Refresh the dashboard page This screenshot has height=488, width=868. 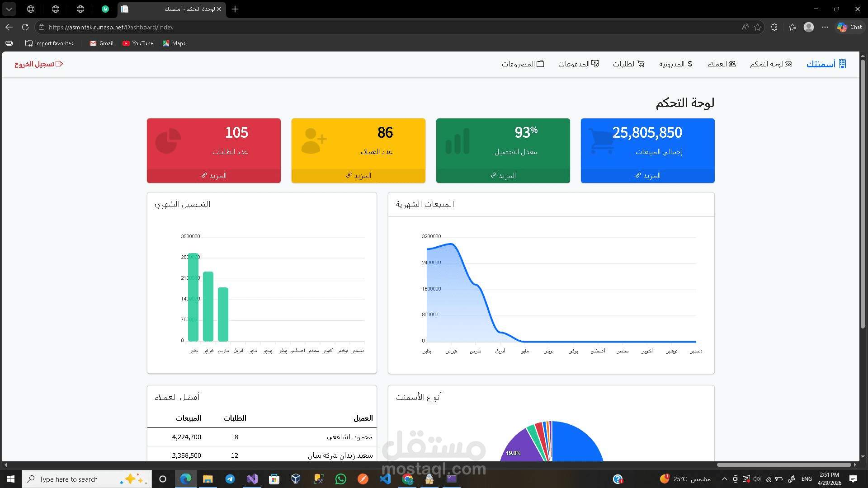click(25, 27)
